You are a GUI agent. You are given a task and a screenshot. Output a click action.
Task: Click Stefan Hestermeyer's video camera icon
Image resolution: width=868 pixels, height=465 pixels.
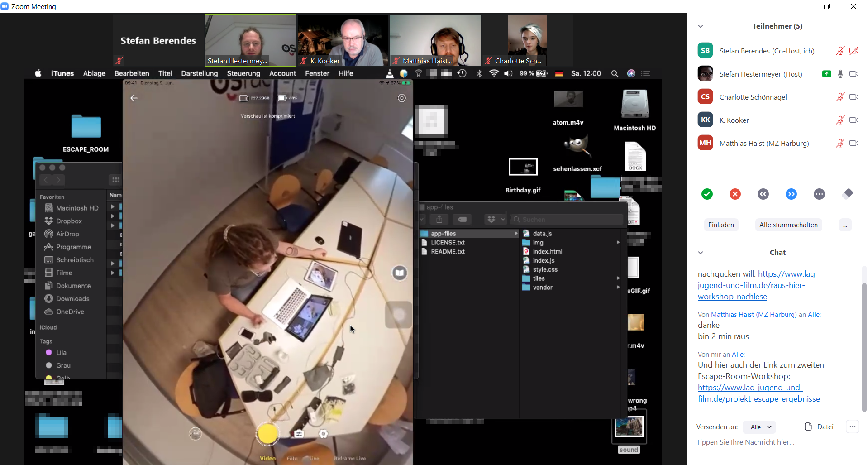pos(854,74)
